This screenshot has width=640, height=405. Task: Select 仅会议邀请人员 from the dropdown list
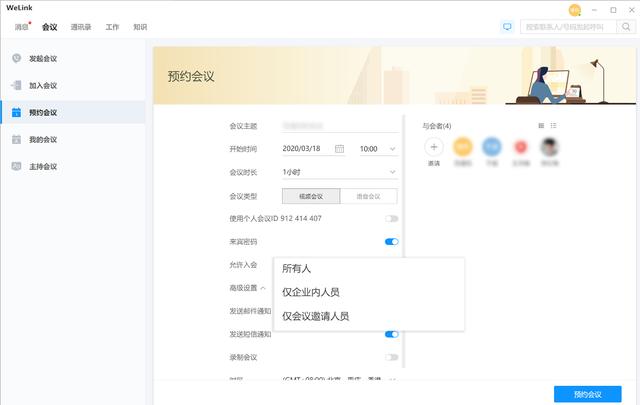pyautogui.click(x=369, y=316)
